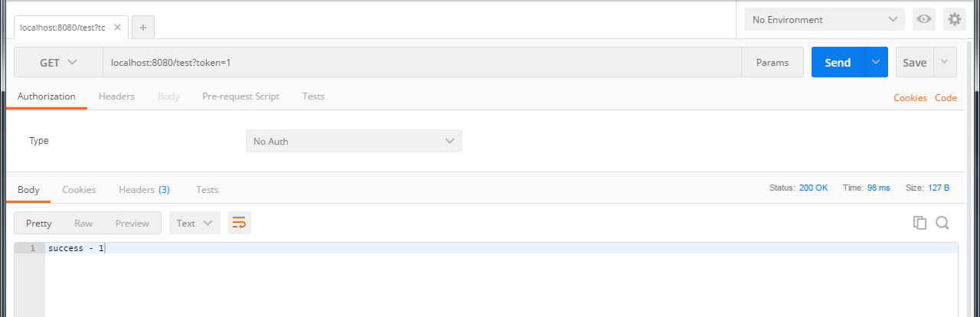980x317 pixels.
Task: Expand the Save button dropdown arrow
Action: click(945, 62)
